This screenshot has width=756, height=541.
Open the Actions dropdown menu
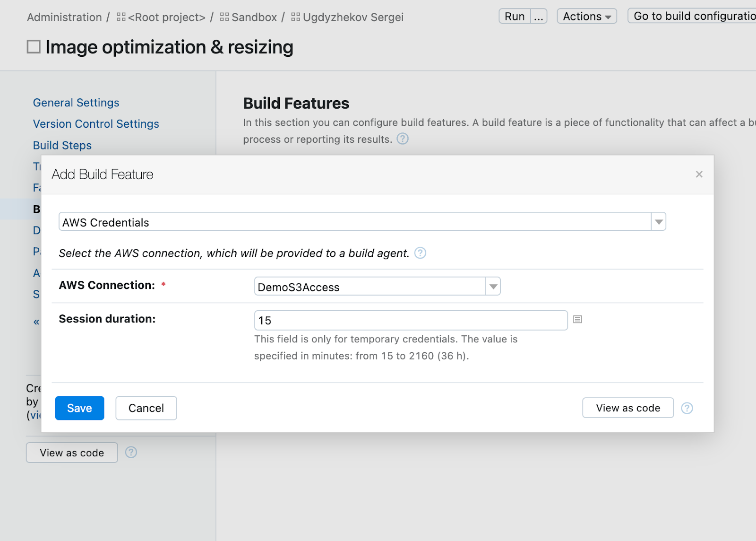coord(586,17)
